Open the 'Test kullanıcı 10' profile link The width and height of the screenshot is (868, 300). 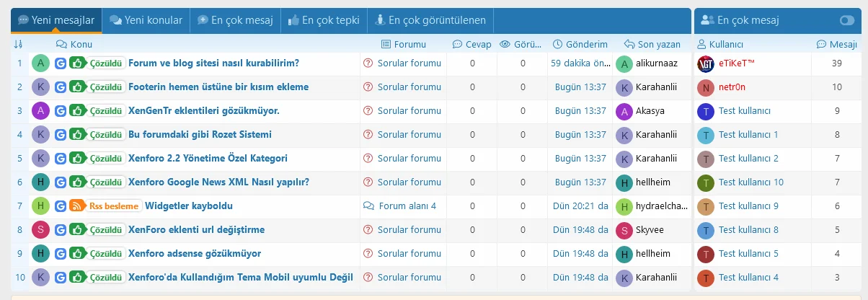pyautogui.click(x=750, y=182)
